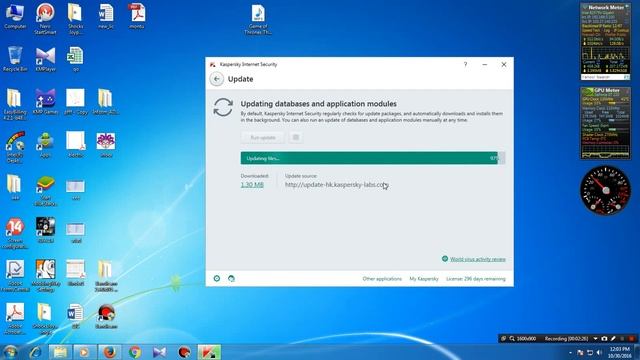Launch Google Chrome from the taskbar
This screenshot has width=640, height=360.
[x=135, y=352]
